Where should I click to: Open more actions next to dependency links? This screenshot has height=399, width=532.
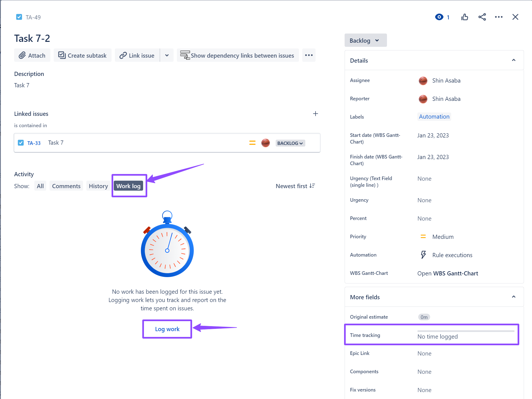click(x=309, y=55)
